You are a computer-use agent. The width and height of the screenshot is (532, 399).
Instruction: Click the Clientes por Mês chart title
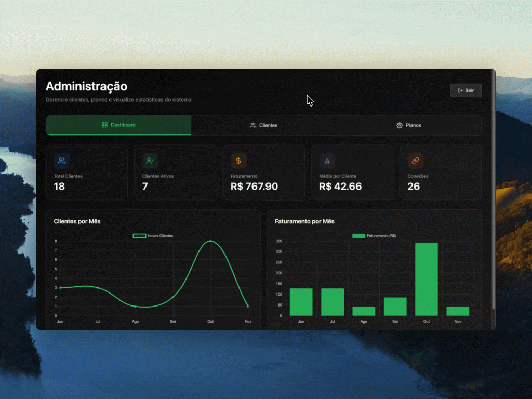point(77,221)
